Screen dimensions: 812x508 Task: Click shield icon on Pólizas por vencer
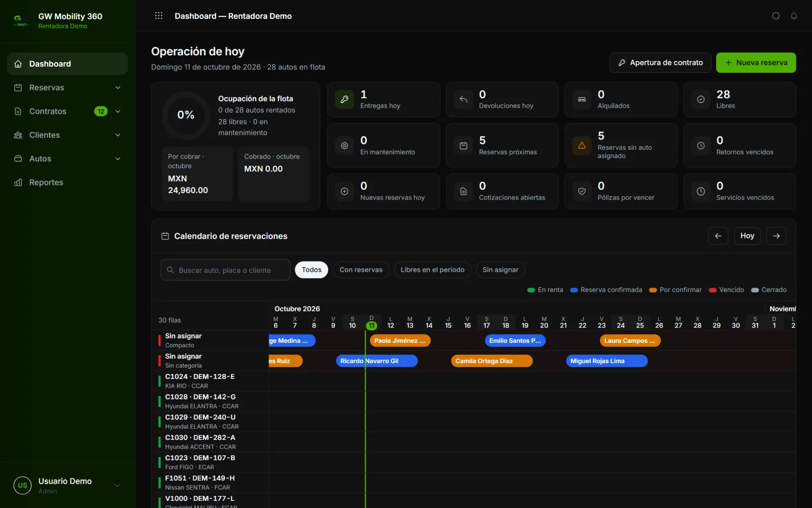point(582,192)
